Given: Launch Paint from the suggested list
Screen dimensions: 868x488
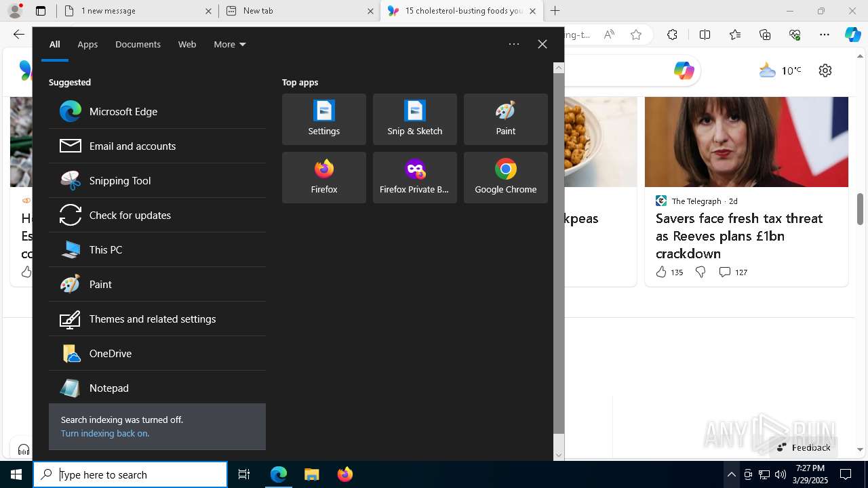Looking at the screenshot, I should click(x=157, y=284).
